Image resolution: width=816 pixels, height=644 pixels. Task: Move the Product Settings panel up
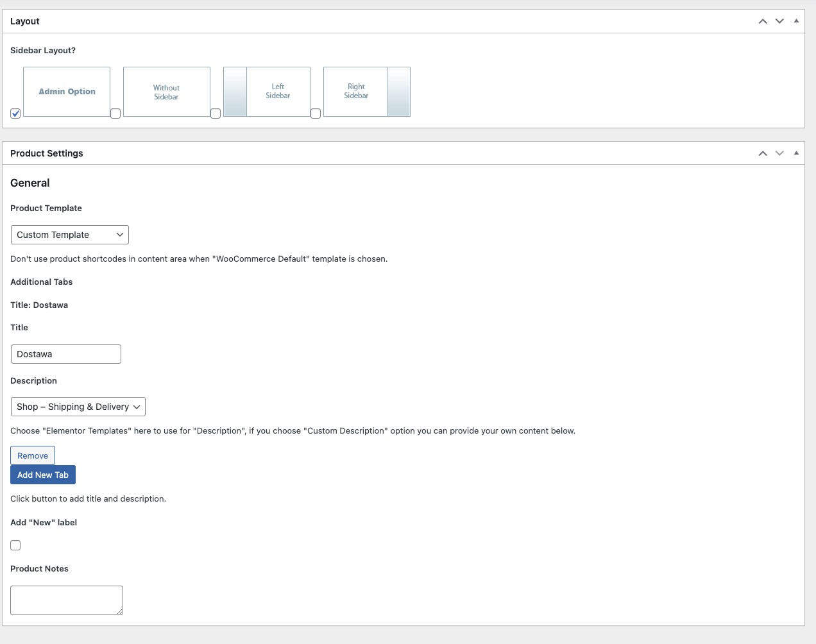point(763,153)
